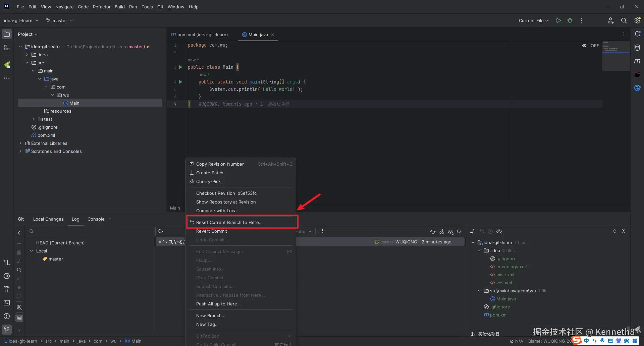Switch to the pom.xml editor tab

(200, 35)
